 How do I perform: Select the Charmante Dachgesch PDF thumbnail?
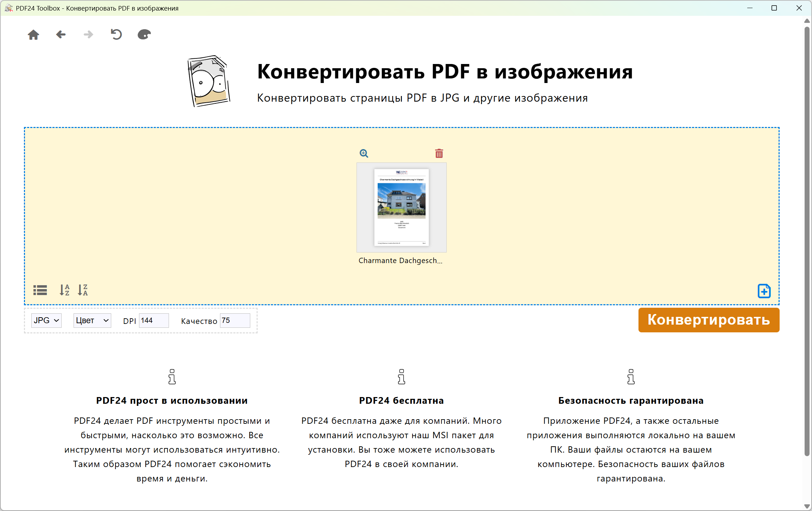tap(401, 207)
